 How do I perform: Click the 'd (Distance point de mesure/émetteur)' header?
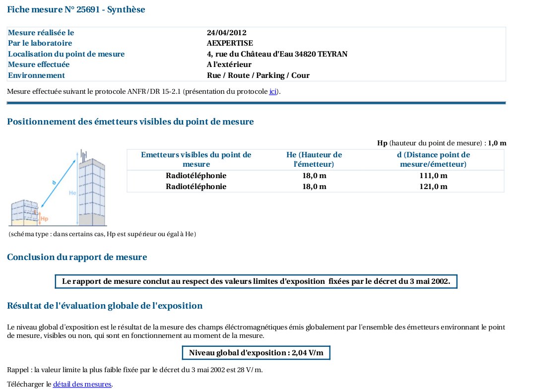coord(433,159)
